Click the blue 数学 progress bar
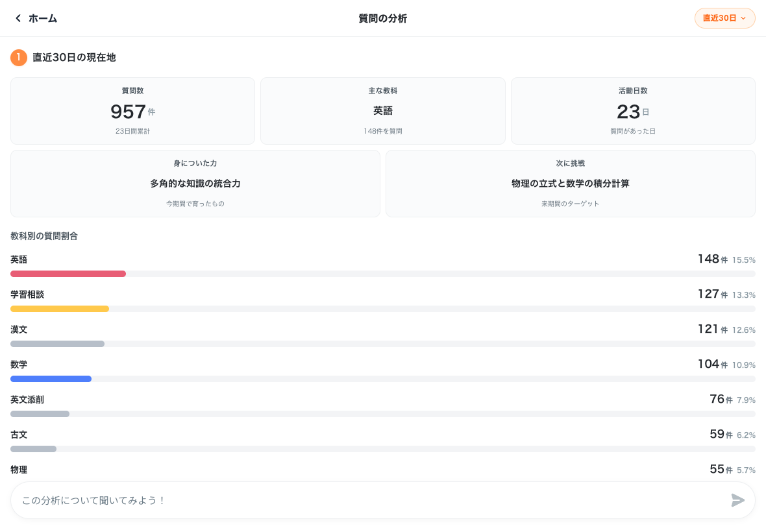The height and width of the screenshot is (532, 766). coord(51,379)
